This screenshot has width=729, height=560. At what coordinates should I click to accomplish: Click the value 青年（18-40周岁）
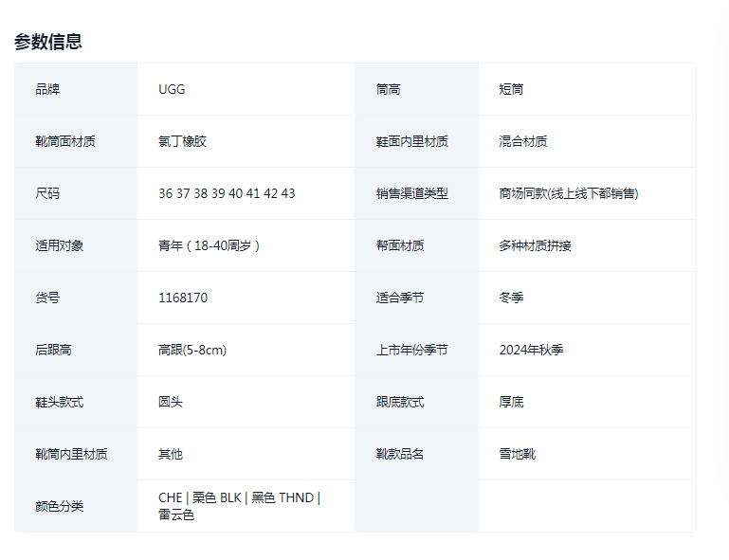pyautogui.click(x=209, y=244)
